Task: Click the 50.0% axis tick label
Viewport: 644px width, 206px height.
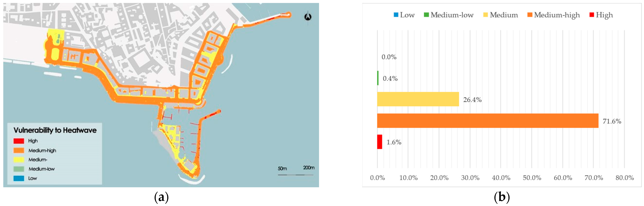Action: pyautogui.click(x=532, y=178)
